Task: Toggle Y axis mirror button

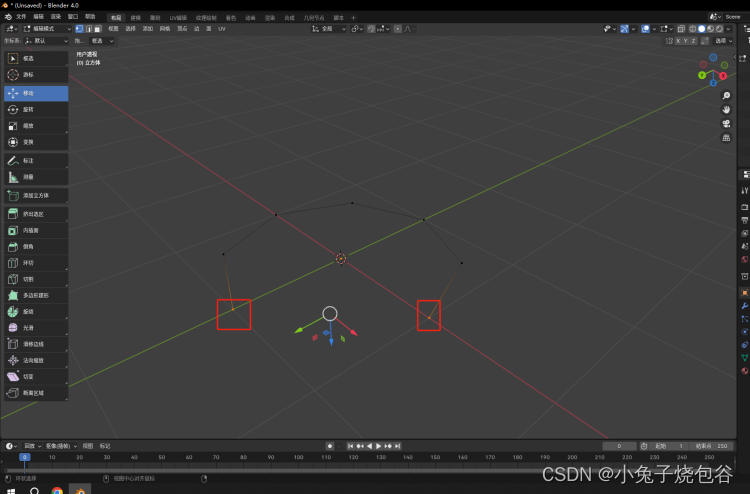Action: click(685, 41)
